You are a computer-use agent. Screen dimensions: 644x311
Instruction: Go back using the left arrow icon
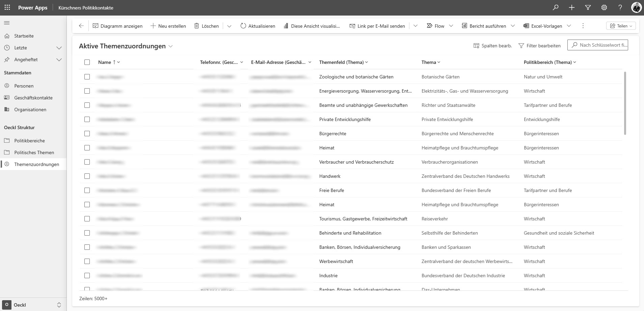(81, 26)
